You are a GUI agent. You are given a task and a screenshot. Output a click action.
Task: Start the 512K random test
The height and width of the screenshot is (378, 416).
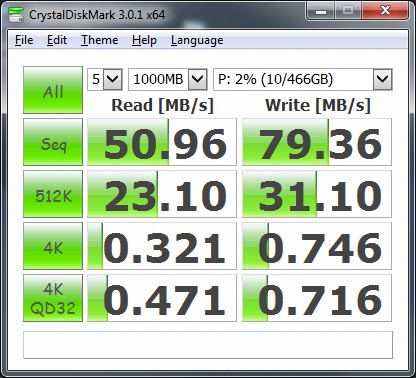(53, 194)
